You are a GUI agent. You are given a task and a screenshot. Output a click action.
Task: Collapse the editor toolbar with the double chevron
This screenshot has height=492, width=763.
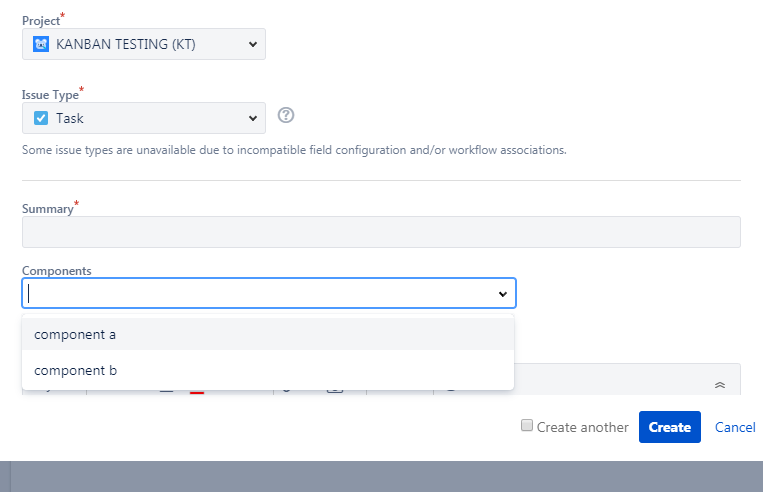[x=720, y=385]
